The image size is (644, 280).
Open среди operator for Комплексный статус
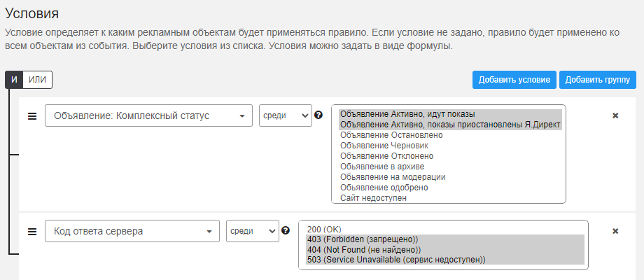(x=286, y=115)
